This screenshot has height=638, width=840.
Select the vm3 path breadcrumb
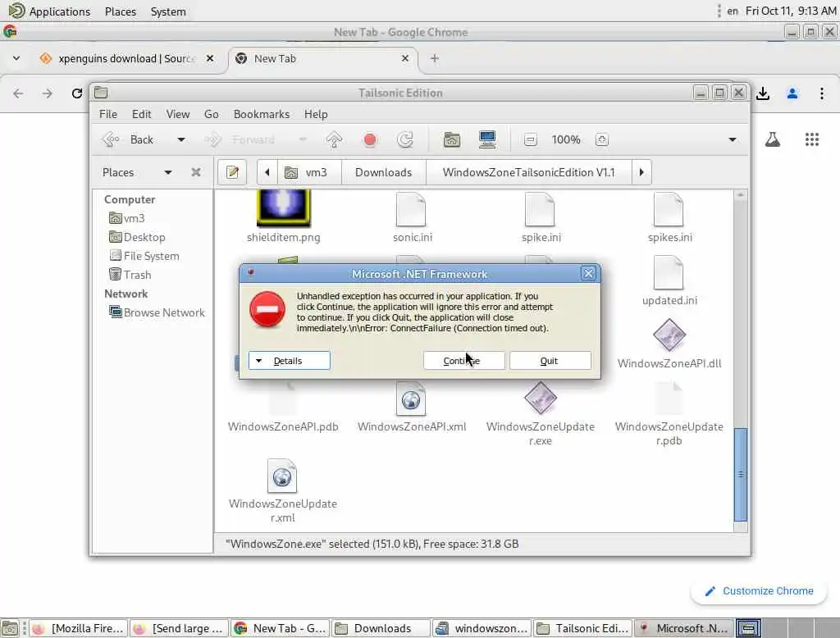click(x=308, y=172)
